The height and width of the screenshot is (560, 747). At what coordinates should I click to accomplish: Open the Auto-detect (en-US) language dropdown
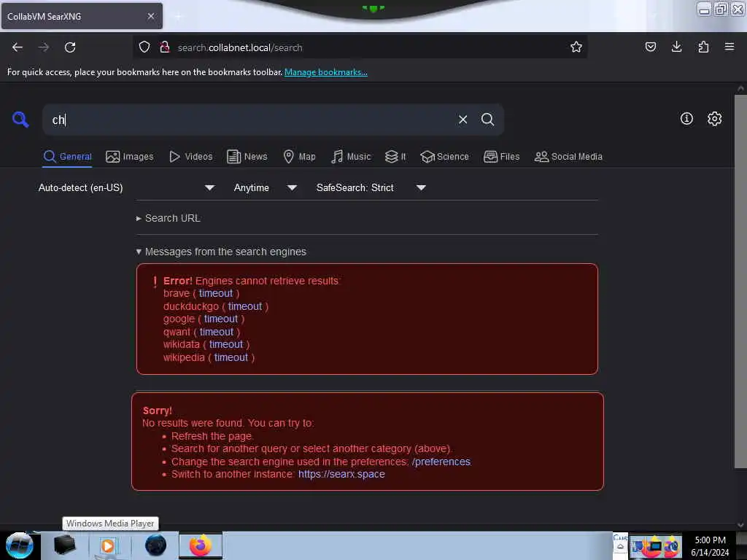click(126, 187)
